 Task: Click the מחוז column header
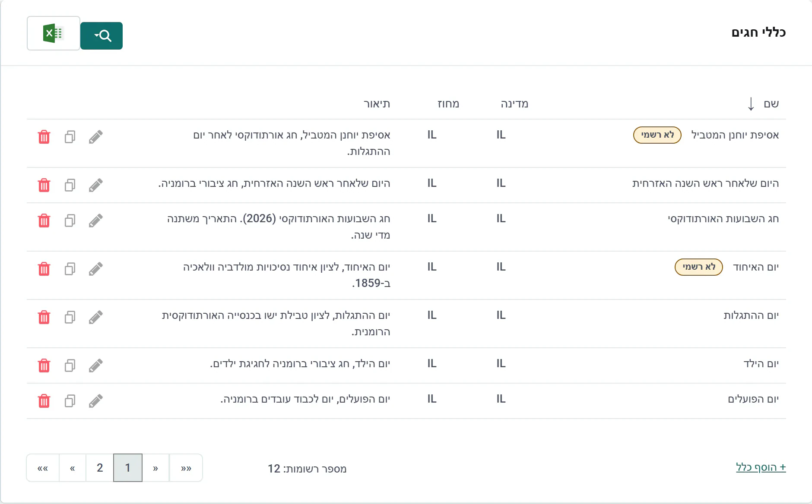click(448, 104)
